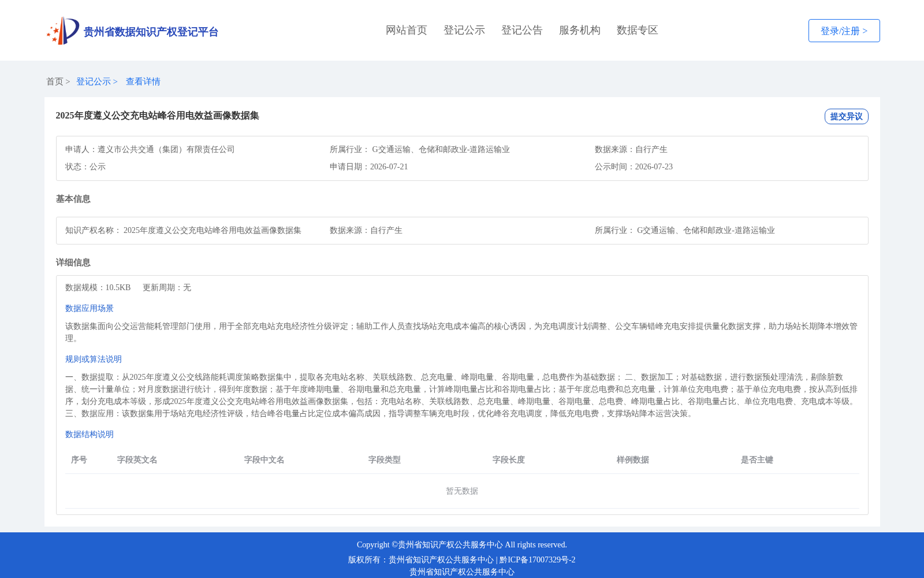The width and height of the screenshot is (924, 578).
Task: Click applicant 遵义市公共交通（集团）有限责任公司 text
Action: 166,149
